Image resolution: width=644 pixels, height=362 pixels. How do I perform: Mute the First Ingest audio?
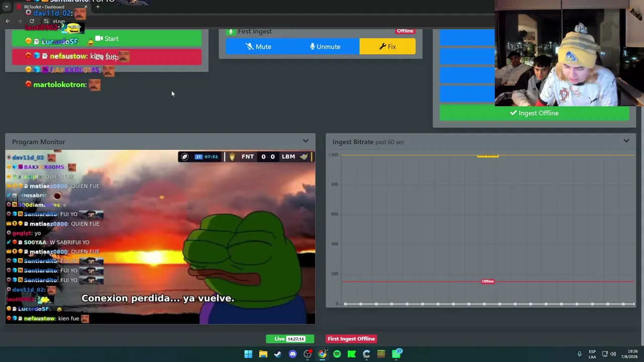coord(259,47)
